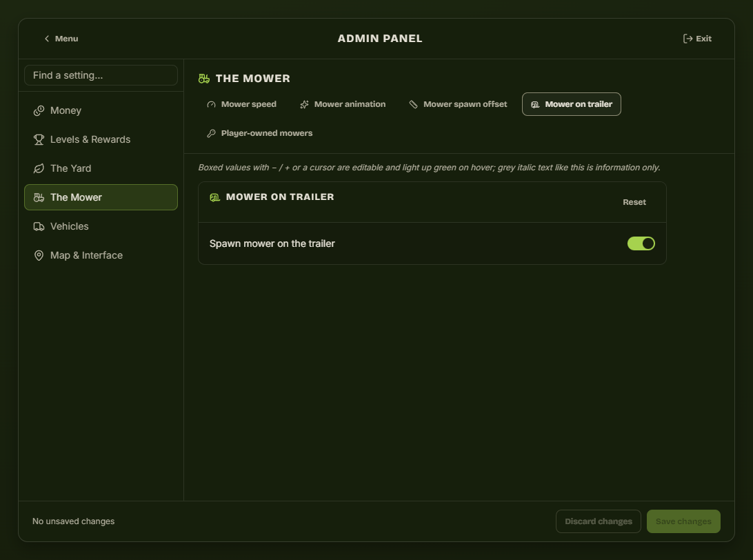The height and width of the screenshot is (560, 753).
Task: Open the Vehicles settings category
Action: tap(101, 226)
